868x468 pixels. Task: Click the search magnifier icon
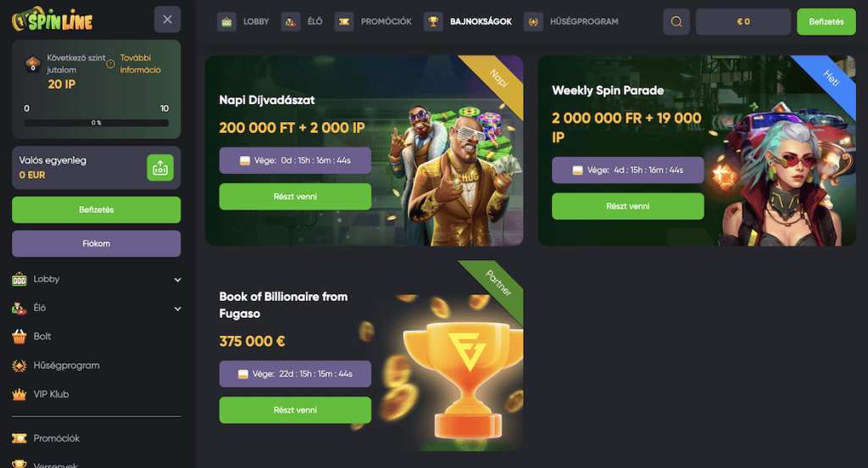pos(676,21)
